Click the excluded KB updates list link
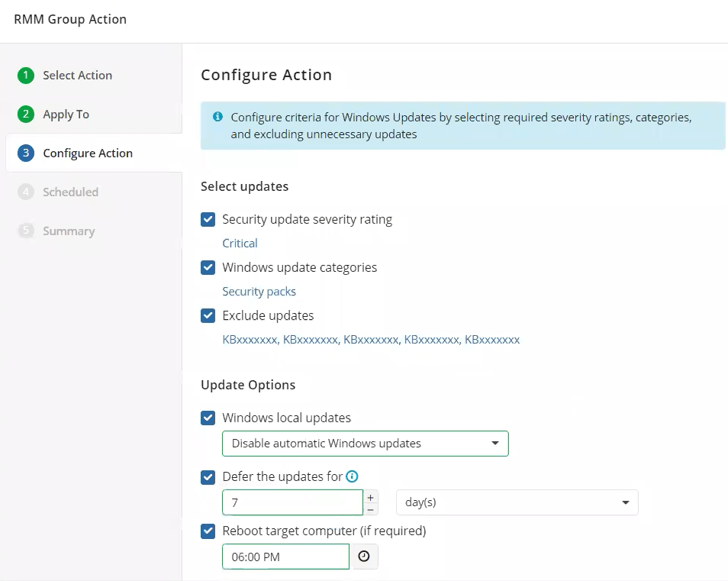This screenshot has height=581, width=728. [371, 340]
